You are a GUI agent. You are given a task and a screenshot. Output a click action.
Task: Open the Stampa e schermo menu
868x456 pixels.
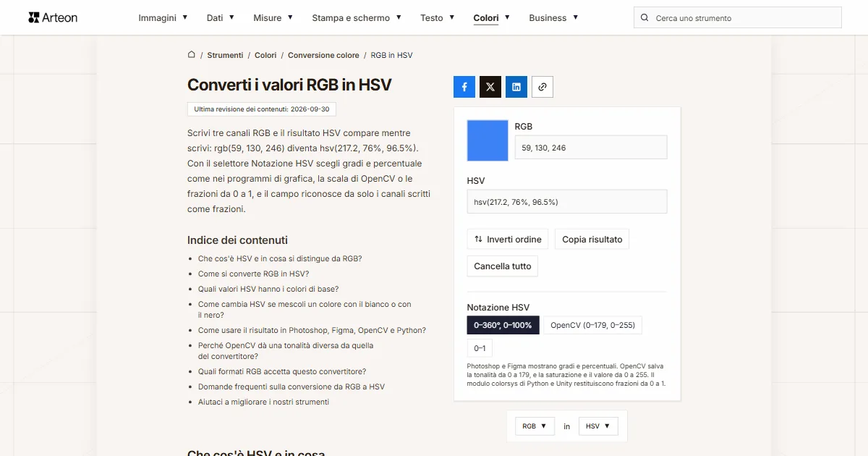click(x=356, y=17)
